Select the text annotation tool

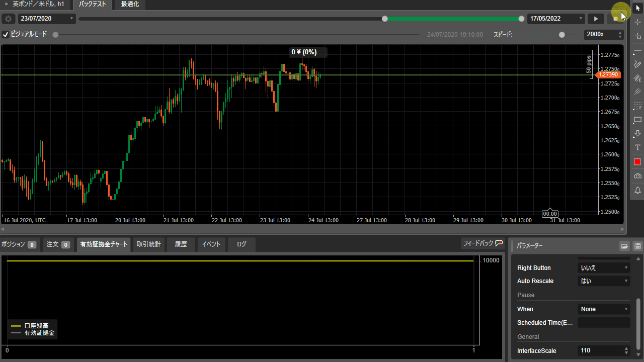click(637, 148)
